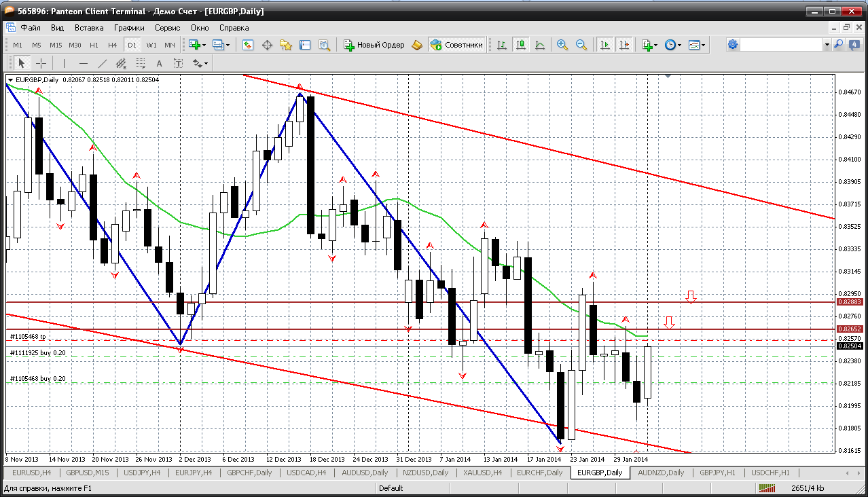The image size is (868, 497).
Task: Open the chat notifications bubble showing 4
Action: coord(854,44)
